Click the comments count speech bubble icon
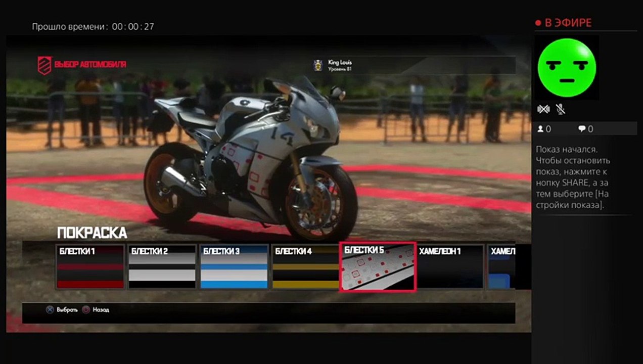This screenshot has width=643, height=364. (582, 129)
